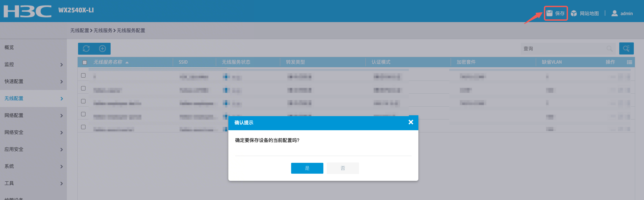Tick the third row checkbox

pos(83,101)
